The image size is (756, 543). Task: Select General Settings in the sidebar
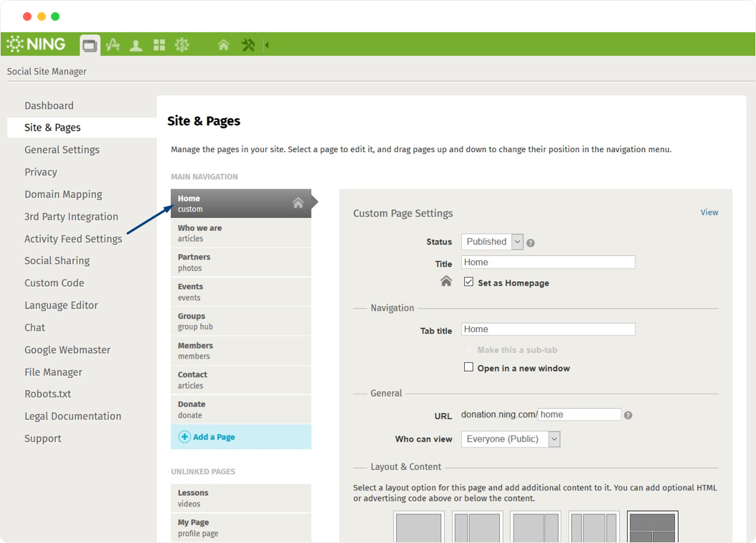point(62,150)
